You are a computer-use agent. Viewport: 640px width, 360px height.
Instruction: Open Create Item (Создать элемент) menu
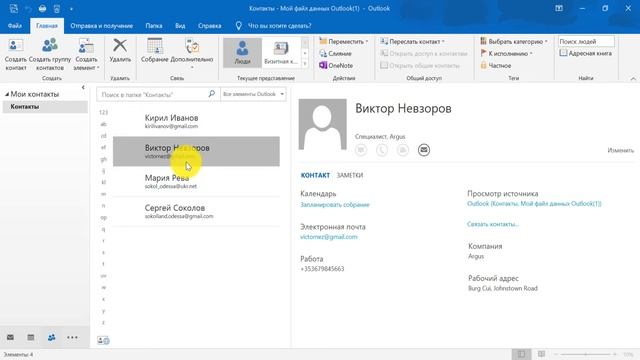pos(86,53)
